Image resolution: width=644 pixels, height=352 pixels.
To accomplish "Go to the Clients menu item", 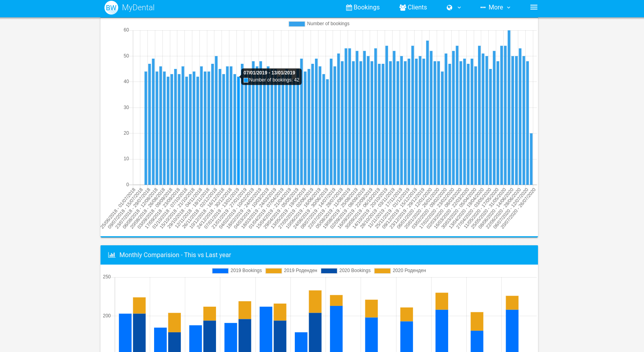I will 417,7.
